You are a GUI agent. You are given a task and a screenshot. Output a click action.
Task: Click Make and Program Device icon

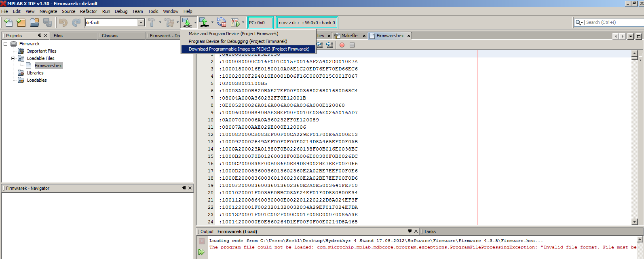tap(187, 23)
